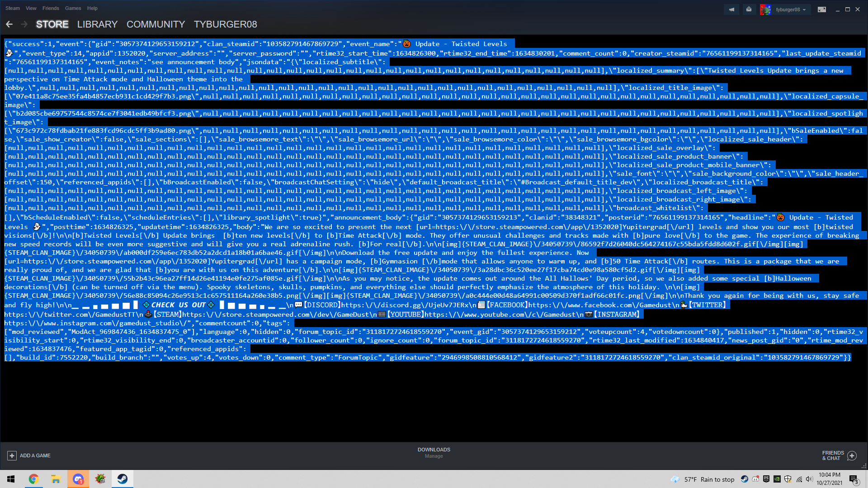This screenshot has height=488, width=868.
Task: Open Chrome from the Windows taskbar
Action: click(33, 479)
